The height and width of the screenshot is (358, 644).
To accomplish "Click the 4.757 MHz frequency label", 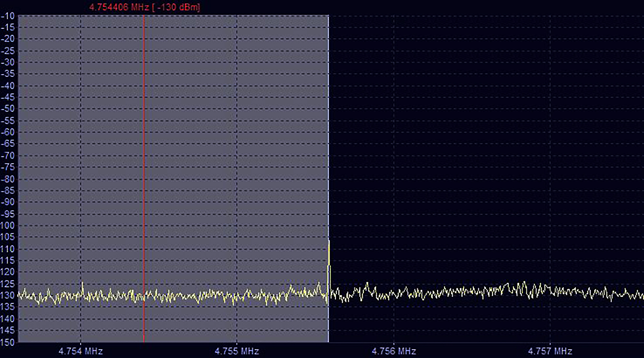I will point(550,351).
